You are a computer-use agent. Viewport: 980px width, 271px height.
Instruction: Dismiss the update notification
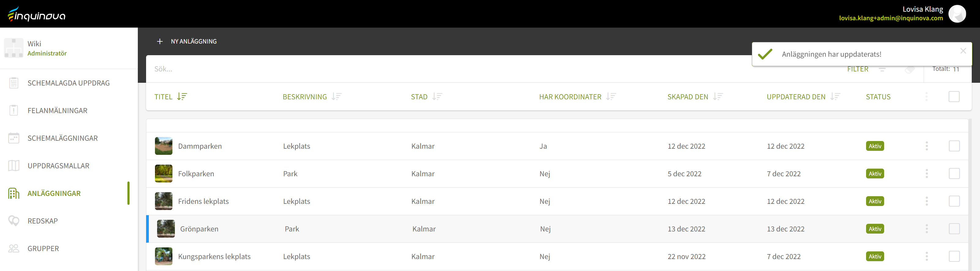[x=963, y=51]
